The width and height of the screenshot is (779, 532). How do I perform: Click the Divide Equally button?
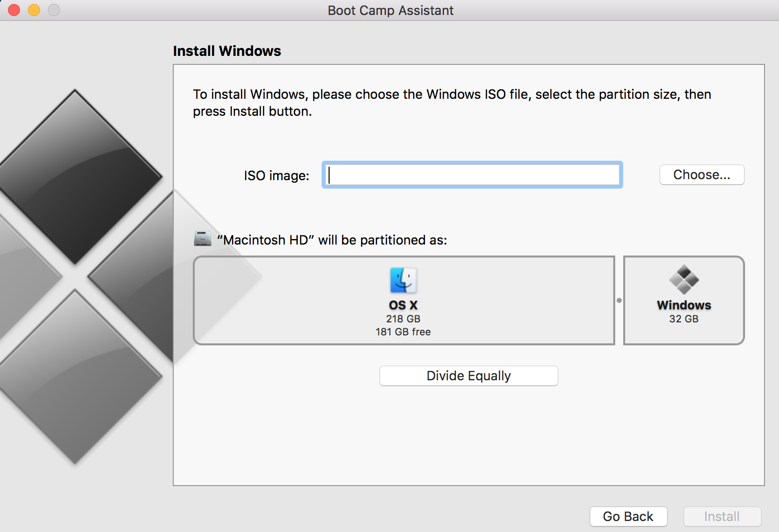click(468, 376)
